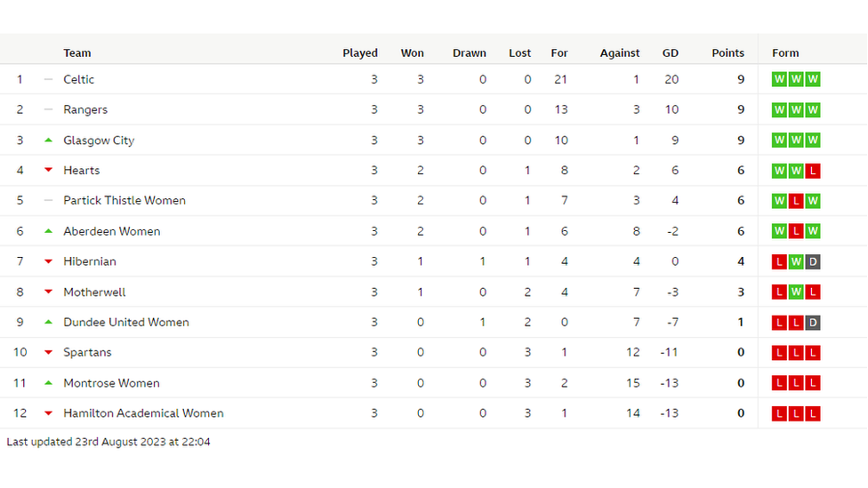Click the Played column header
This screenshot has width=868, height=488.
point(360,52)
